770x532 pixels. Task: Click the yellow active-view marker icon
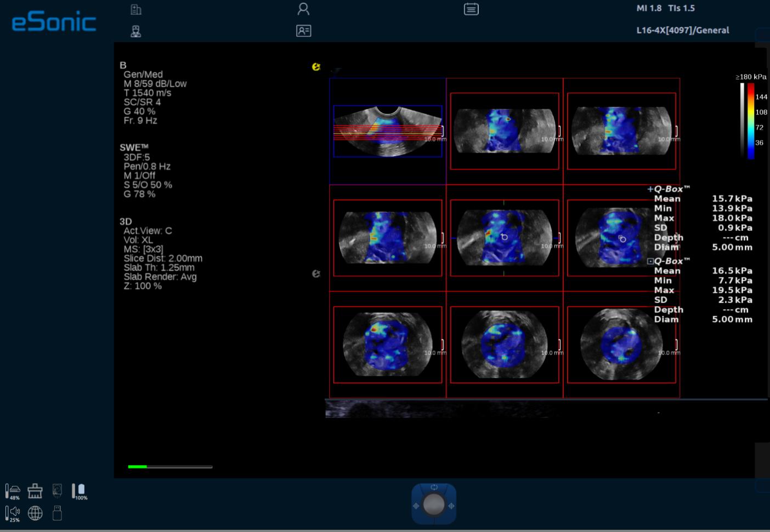click(316, 67)
